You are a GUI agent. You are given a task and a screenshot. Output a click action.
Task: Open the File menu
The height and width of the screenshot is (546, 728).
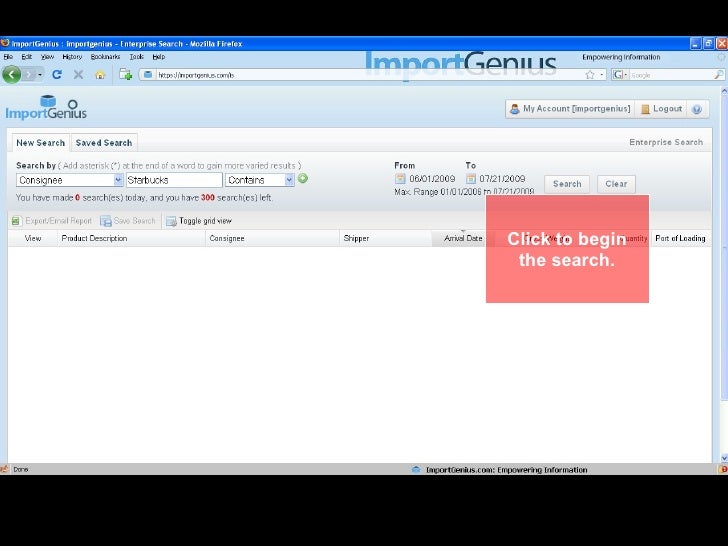coord(8,57)
